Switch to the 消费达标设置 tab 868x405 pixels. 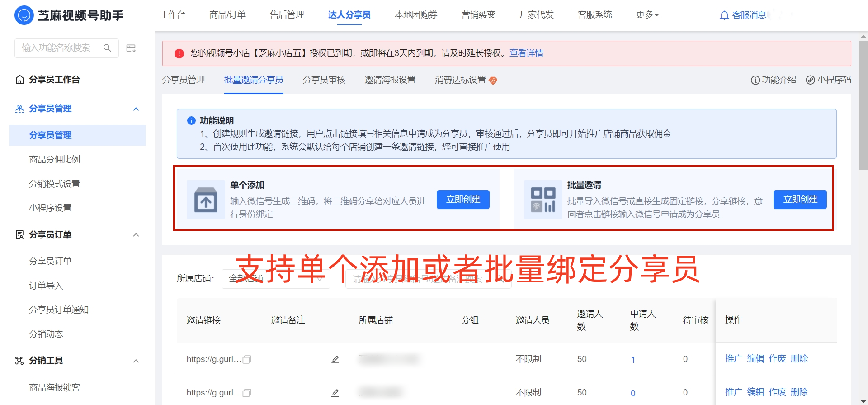click(x=460, y=80)
